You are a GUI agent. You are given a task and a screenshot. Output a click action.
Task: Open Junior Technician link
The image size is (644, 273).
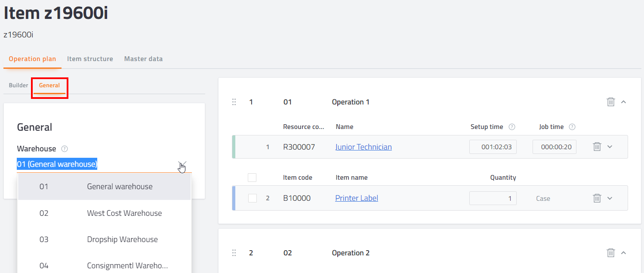(x=364, y=147)
